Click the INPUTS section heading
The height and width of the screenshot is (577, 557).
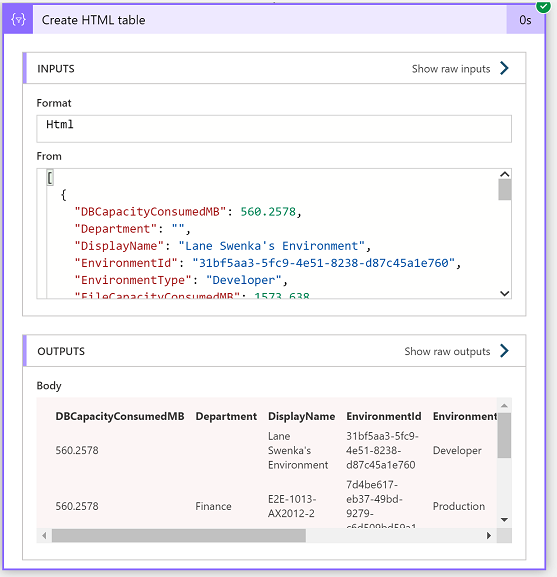click(x=56, y=69)
